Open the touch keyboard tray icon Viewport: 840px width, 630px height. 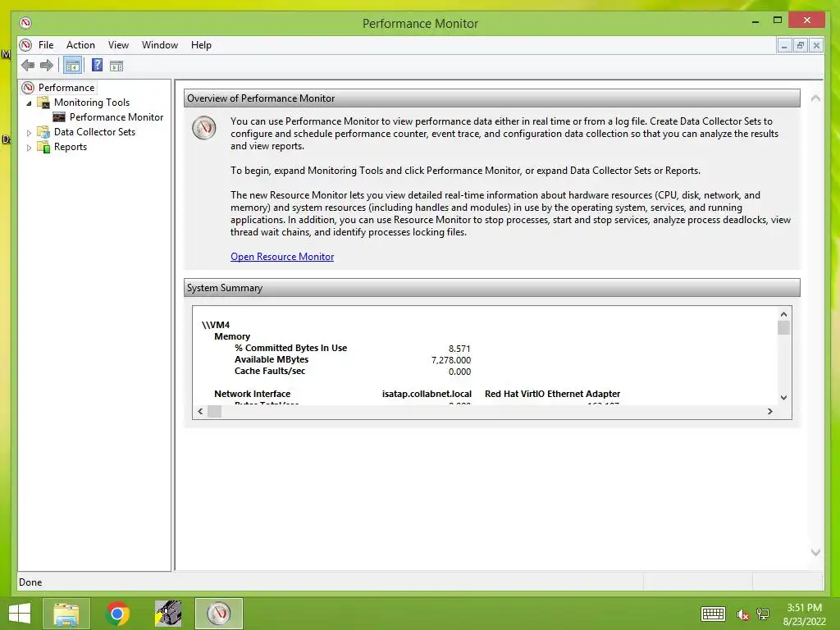[713, 614]
